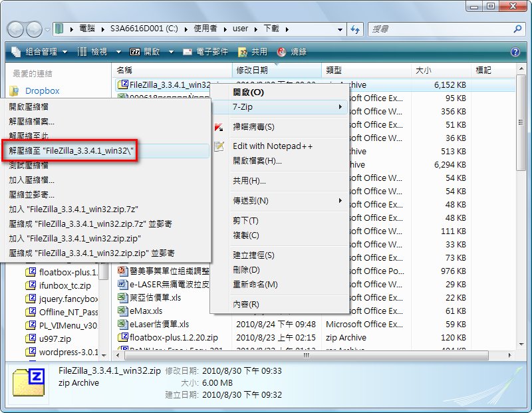The width and height of the screenshot is (532, 413).
Task: Click the Back navigation arrow button
Action: pos(15,29)
